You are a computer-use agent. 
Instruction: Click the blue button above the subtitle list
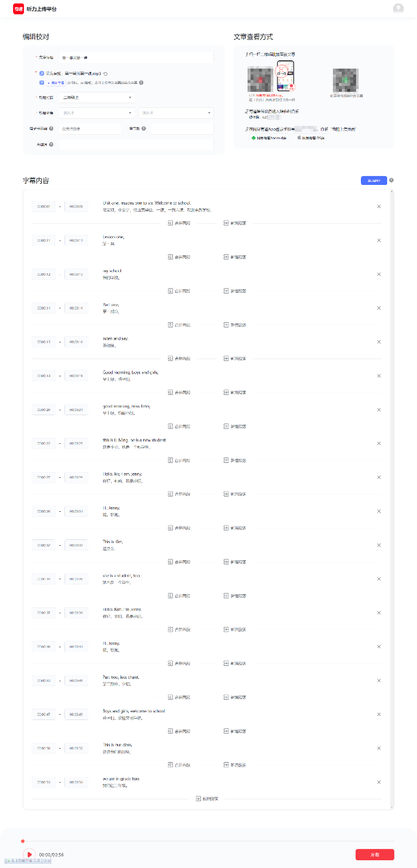pos(374,180)
